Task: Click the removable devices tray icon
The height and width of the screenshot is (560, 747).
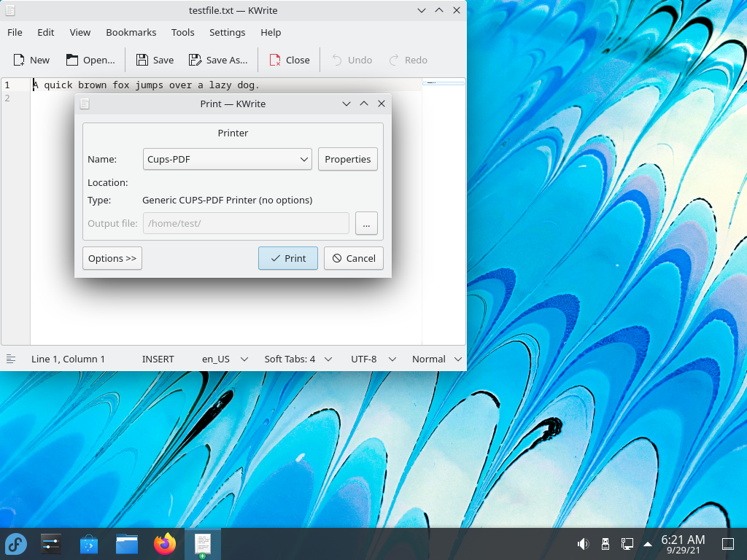Action: click(605, 544)
